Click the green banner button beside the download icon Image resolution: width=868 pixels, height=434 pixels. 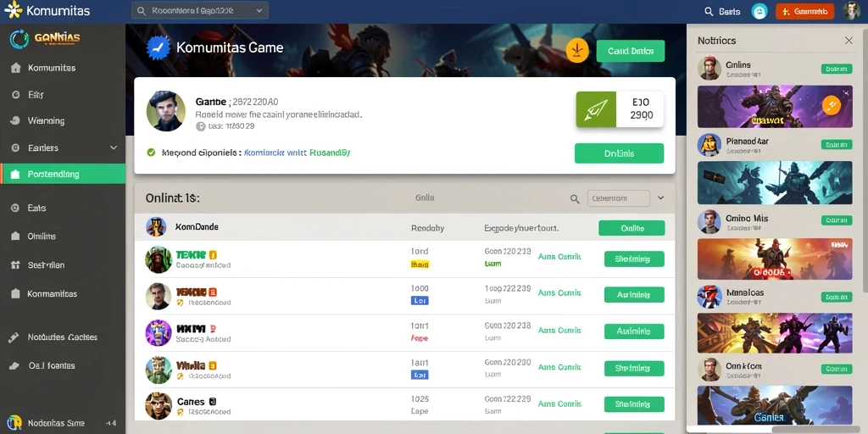[x=631, y=51]
